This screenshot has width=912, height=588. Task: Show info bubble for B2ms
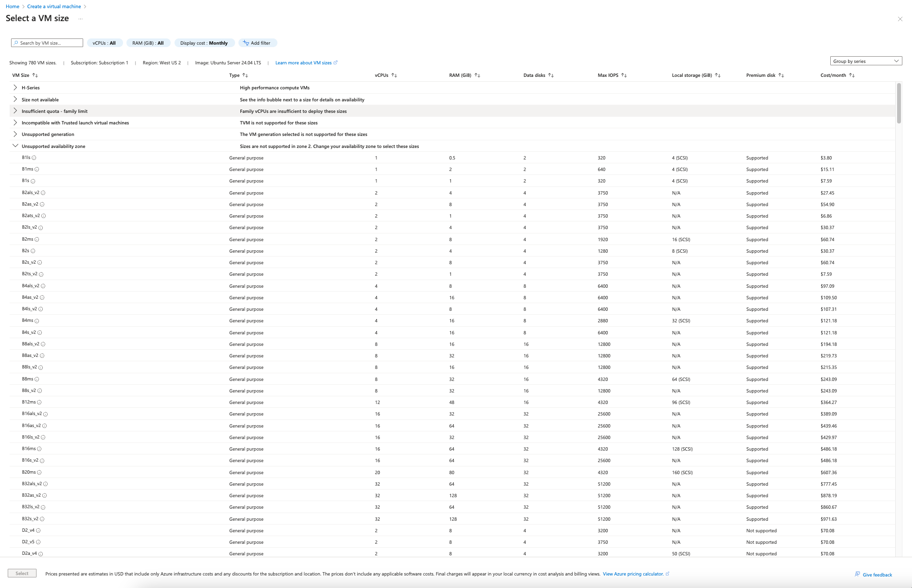(x=37, y=239)
